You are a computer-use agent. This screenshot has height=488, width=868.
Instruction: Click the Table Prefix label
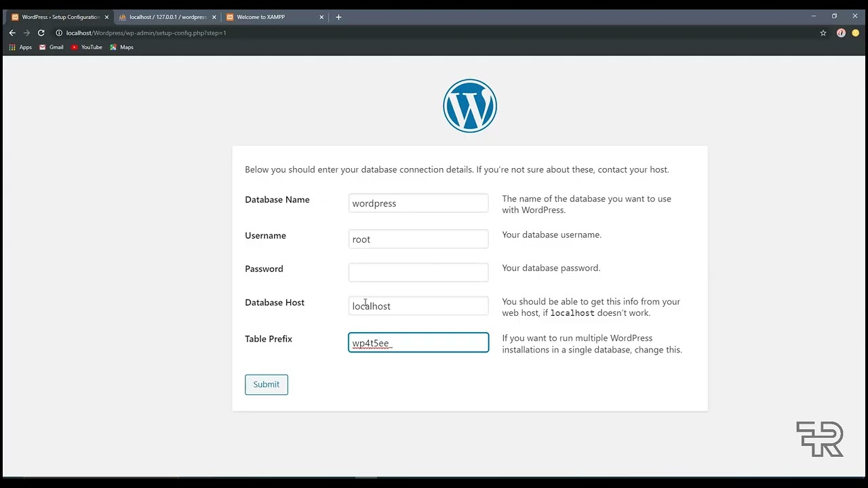[269, 339]
